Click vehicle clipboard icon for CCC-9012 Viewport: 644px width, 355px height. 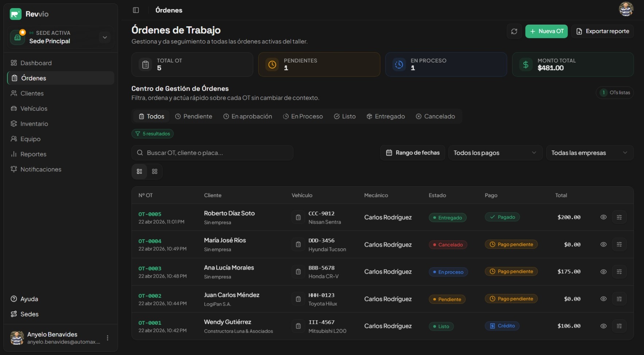coord(298,217)
